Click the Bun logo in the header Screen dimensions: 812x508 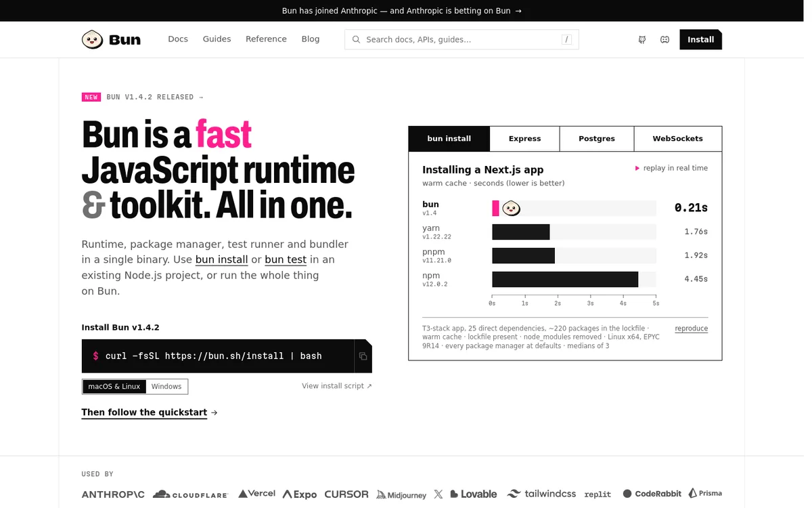(111, 39)
